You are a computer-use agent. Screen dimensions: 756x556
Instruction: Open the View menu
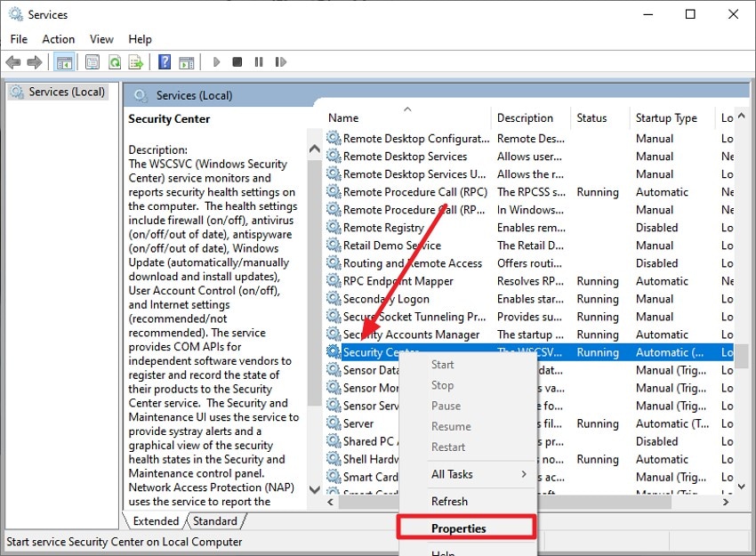101,39
